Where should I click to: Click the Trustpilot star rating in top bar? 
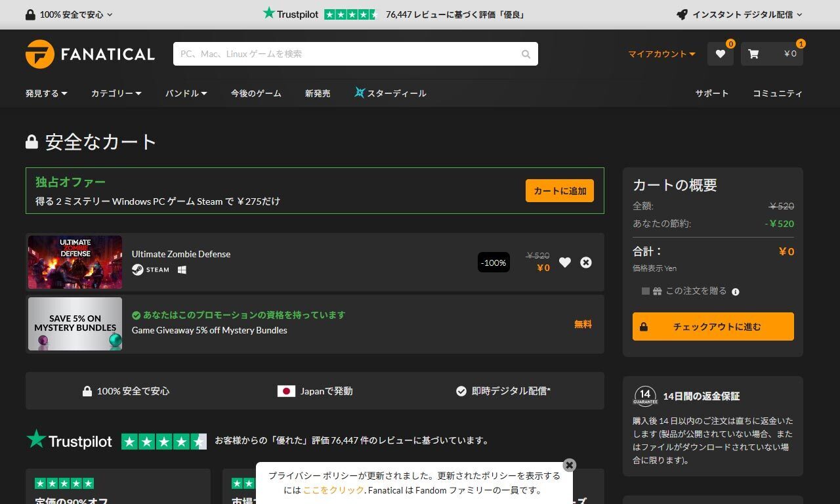[x=350, y=14]
